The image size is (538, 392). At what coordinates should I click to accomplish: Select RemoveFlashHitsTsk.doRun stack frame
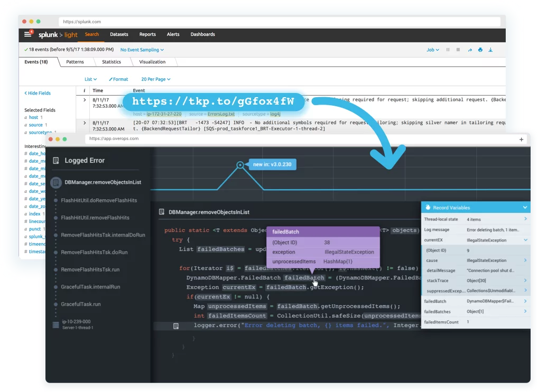(94, 252)
